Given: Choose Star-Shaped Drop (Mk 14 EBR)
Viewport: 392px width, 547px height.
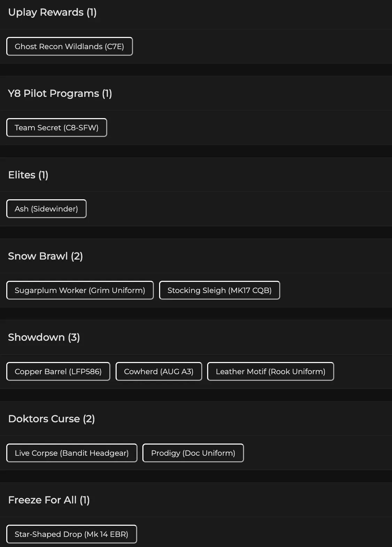Looking at the screenshot, I should pos(71,534).
